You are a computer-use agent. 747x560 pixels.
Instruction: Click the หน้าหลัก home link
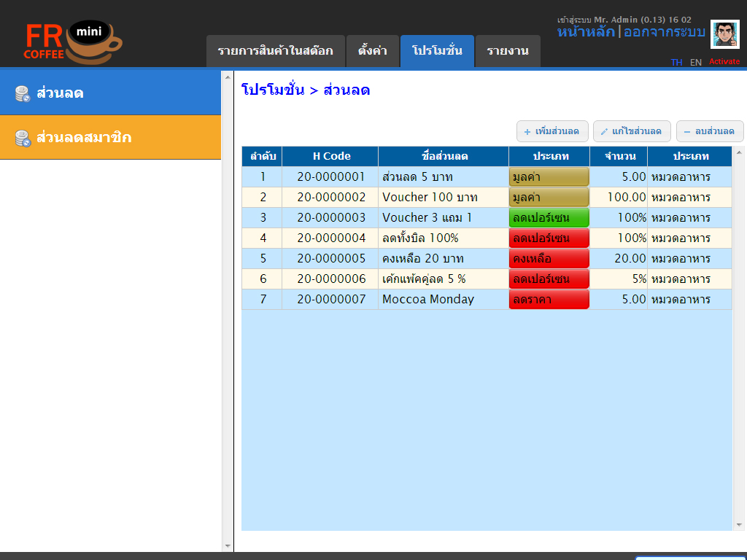click(586, 32)
